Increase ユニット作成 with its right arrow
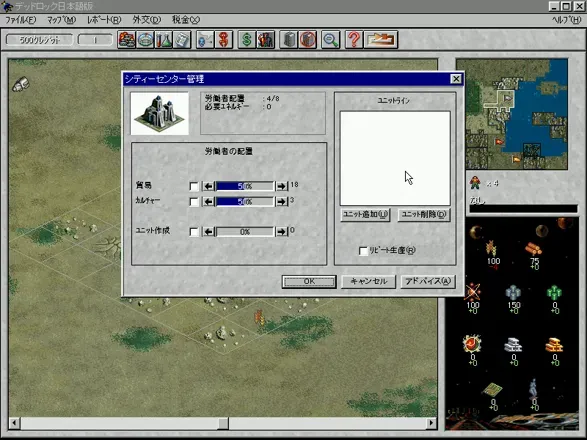587x440 pixels. tap(282, 232)
